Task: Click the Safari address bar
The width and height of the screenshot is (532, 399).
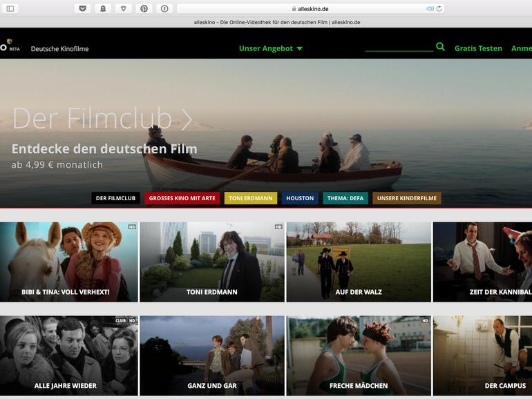Action: (310, 9)
